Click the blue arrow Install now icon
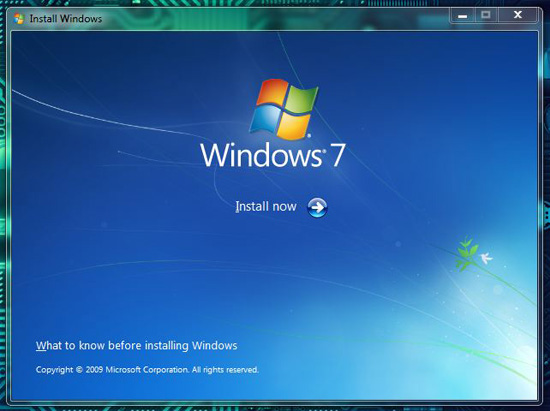Image resolution: width=550 pixels, height=411 pixels. click(x=317, y=207)
